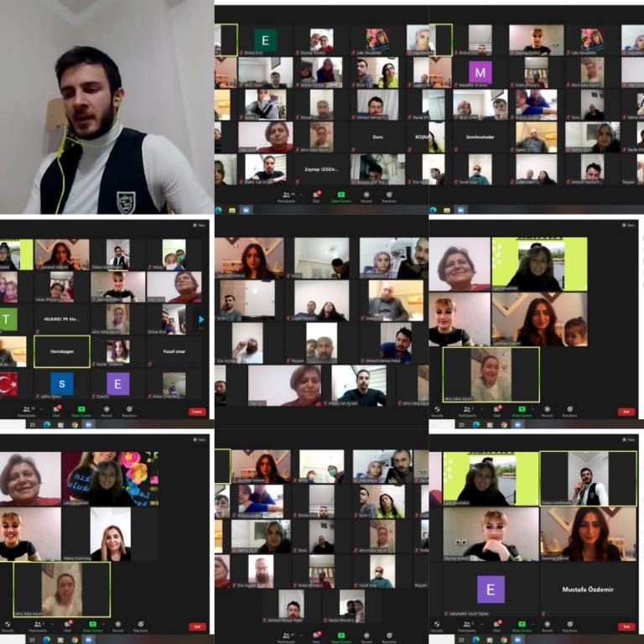Start Record in the toolbar with Leave
This screenshot has width=644, height=644.
(108, 411)
